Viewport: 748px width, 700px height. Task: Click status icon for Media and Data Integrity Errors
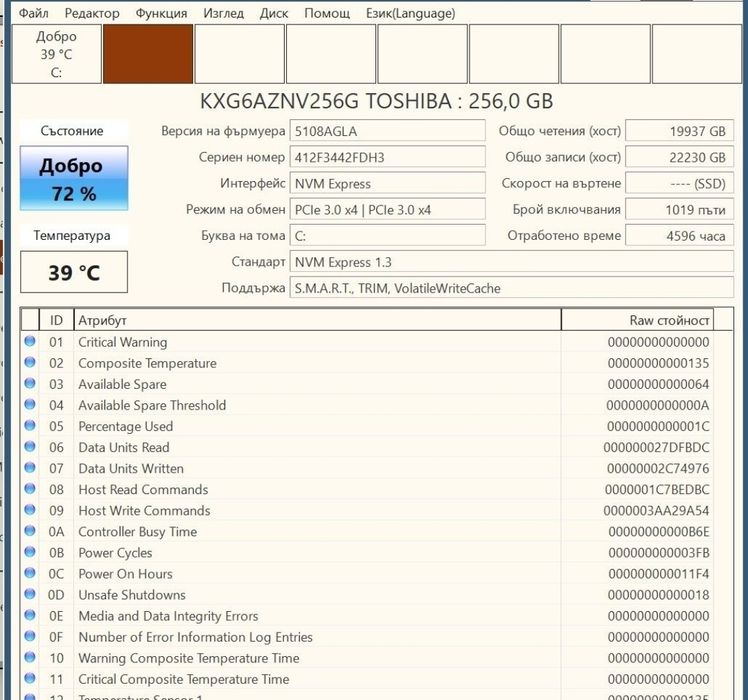30,615
